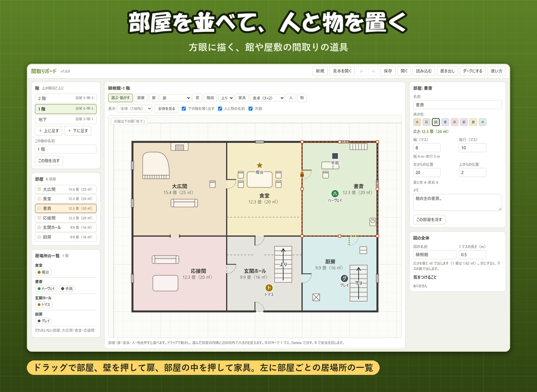537x392 pixels.
Task: Open the 食卓（3×2） furniture dropdown
Action: coord(267,98)
